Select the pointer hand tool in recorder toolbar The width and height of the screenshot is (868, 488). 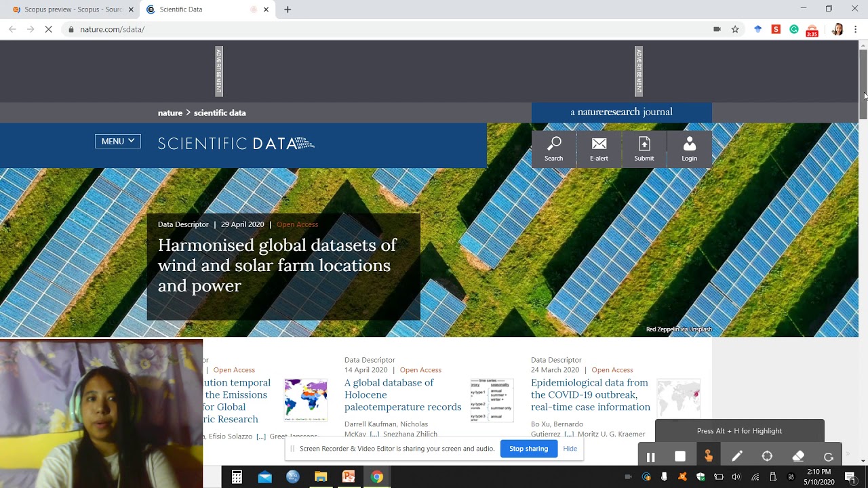point(709,456)
